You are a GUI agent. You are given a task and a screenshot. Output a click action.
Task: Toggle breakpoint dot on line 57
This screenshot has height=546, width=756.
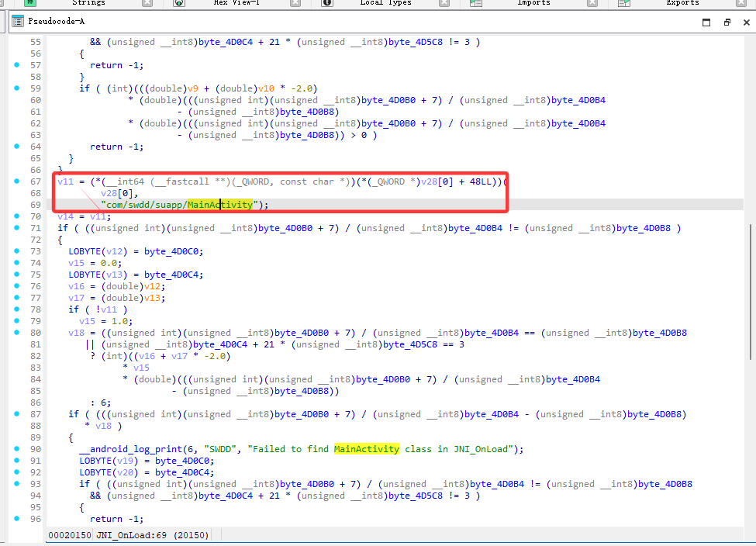(17, 64)
